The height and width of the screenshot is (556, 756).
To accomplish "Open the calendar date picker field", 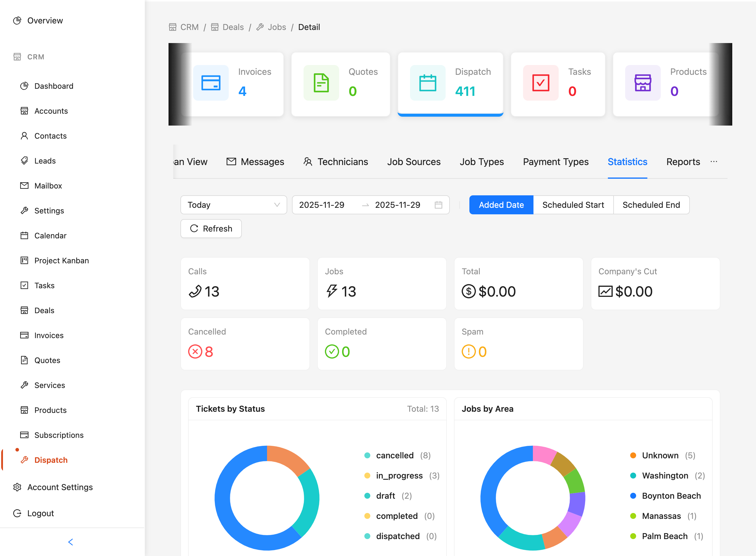I will [x=438, y=205].
